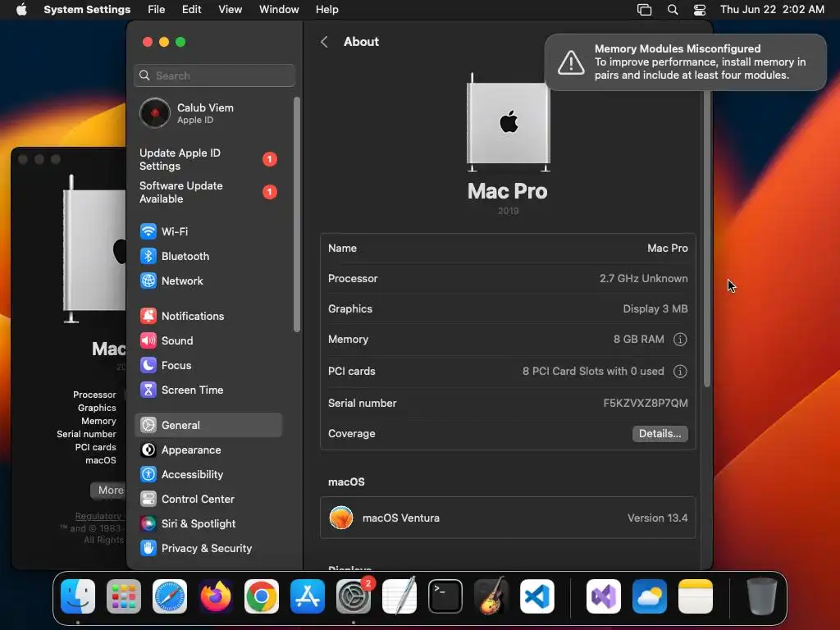Show PCI cards info details
840x630 pixels.
(x=680, y=372)
